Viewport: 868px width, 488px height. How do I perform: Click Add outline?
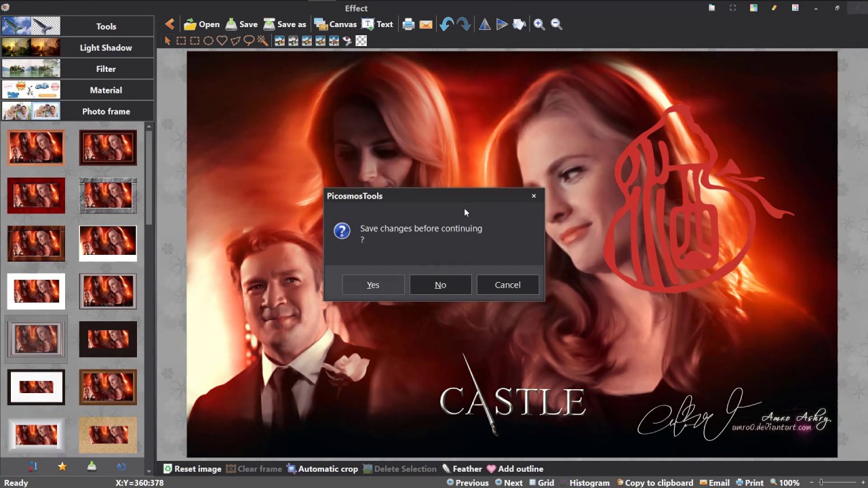(515, 468)
